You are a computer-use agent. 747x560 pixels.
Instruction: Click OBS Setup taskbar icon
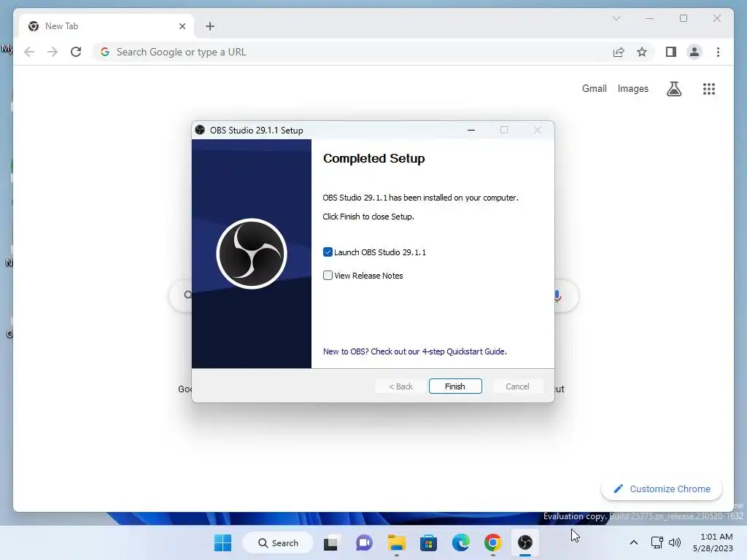[525, 542]
